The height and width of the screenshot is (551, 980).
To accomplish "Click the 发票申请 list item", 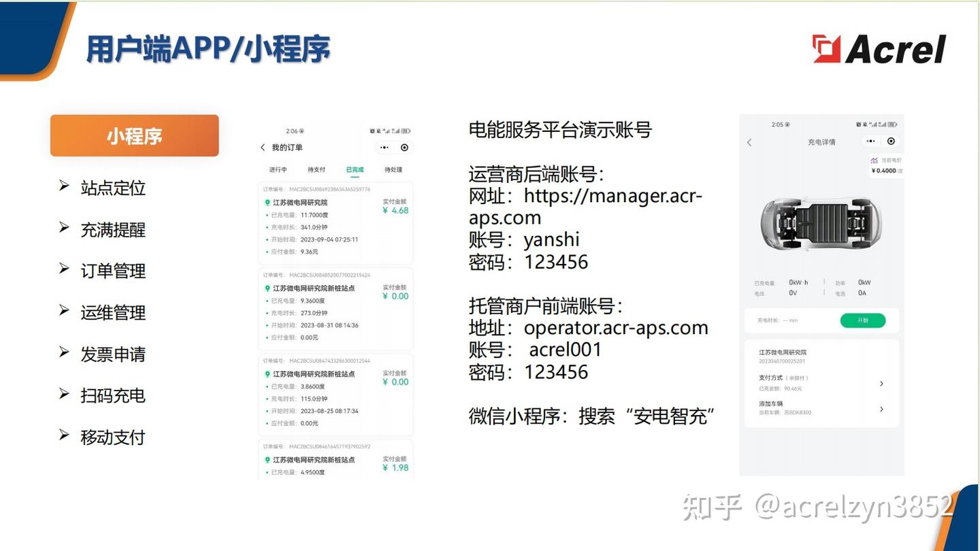I will pos(113,354).
